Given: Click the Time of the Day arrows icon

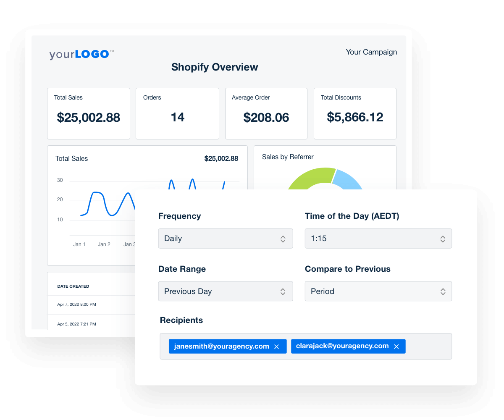Looking at the screenshot, I should (x=443, y=239).
